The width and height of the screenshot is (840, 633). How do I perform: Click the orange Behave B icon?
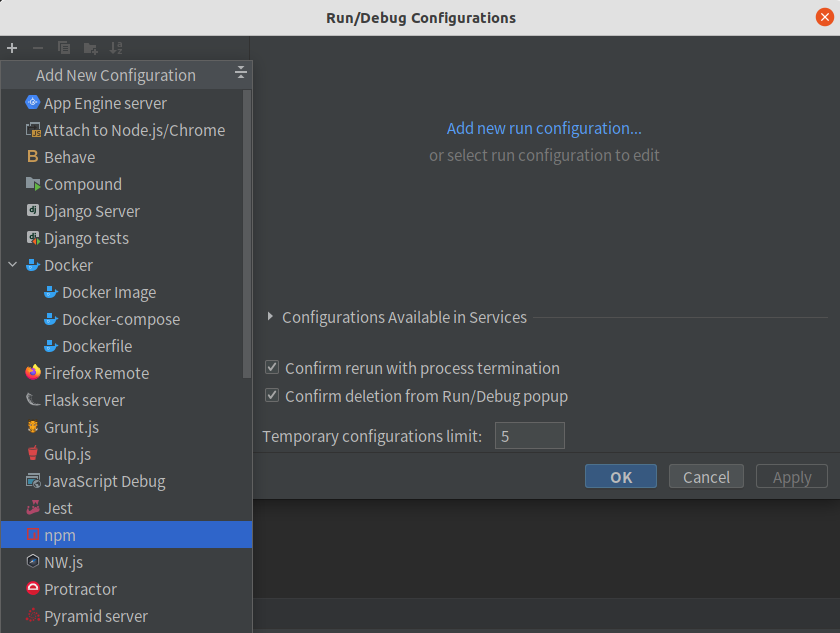click(33, 156)
